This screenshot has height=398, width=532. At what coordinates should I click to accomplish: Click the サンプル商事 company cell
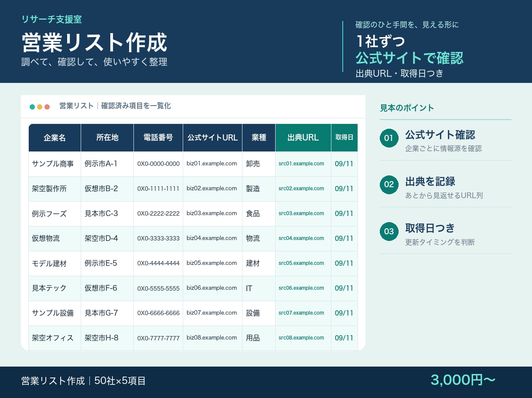[55, 164]
